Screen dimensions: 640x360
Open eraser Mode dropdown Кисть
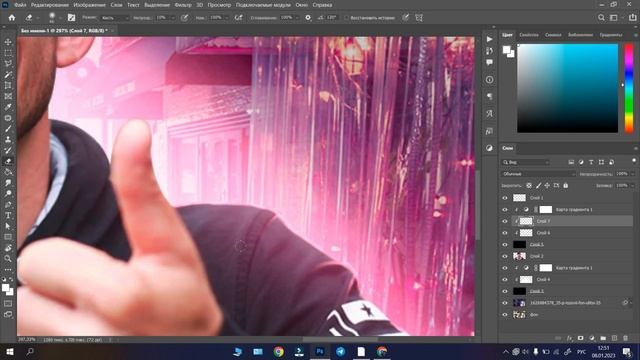(115, 18)
